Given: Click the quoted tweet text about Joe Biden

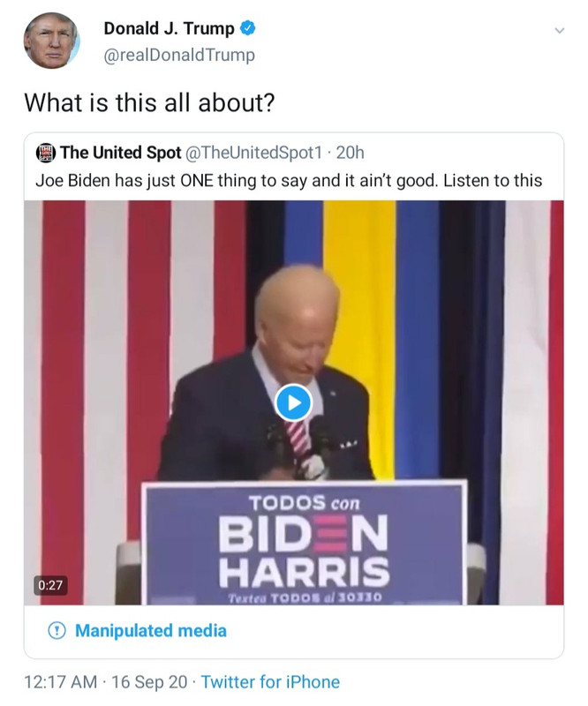Looking at the screenshot, I should point(289,181).
